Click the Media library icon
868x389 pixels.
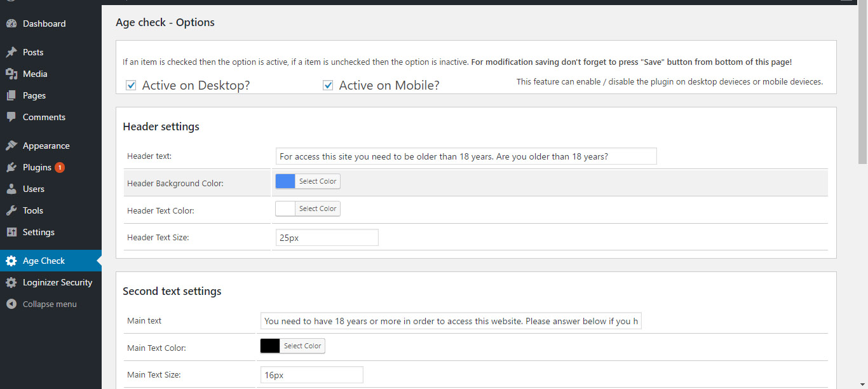tap(11, 74)
